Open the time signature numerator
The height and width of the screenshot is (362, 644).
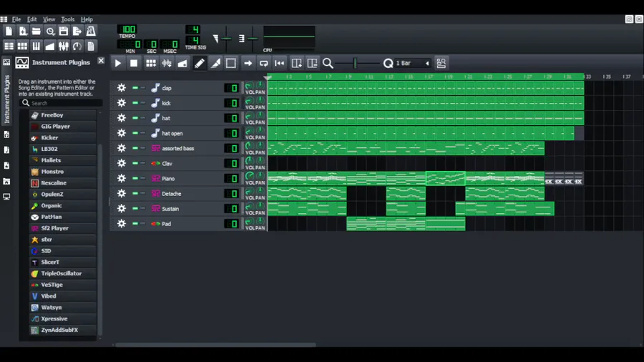click(193, 29)
